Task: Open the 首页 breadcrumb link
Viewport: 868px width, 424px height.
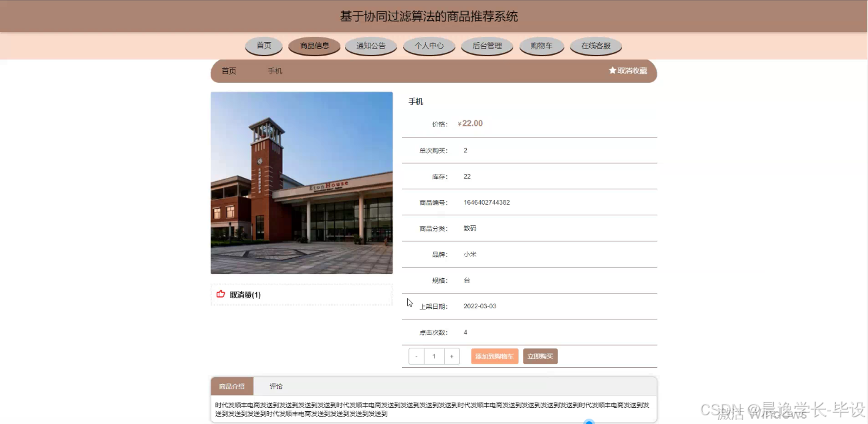Action: point(227,70)
